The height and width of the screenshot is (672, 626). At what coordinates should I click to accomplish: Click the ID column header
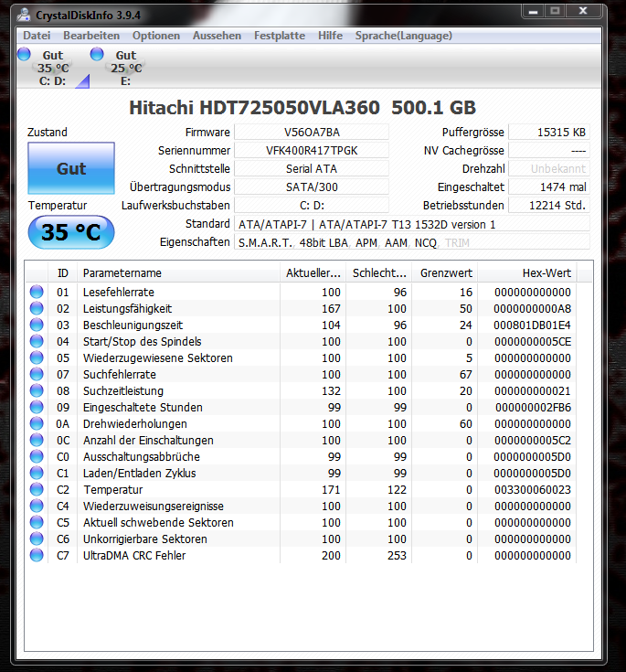click(62, 273)
